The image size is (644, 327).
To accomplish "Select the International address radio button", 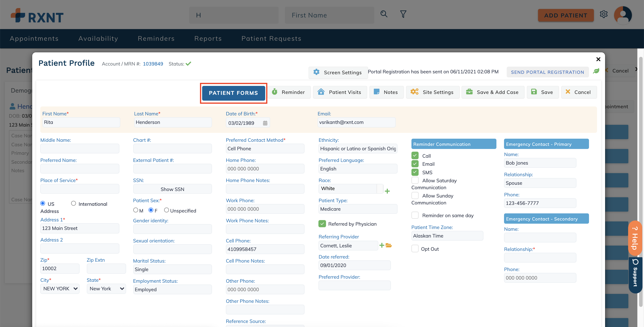I will [x=74, y=203].
